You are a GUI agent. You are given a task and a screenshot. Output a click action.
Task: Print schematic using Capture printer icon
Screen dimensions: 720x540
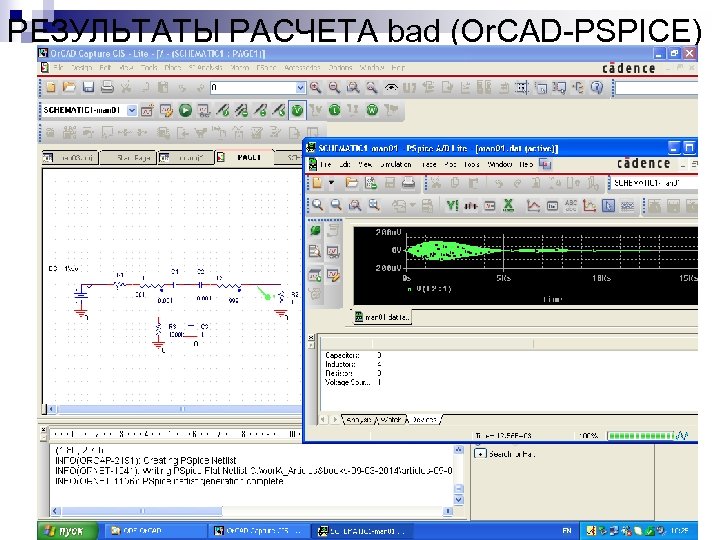[107, 87]
